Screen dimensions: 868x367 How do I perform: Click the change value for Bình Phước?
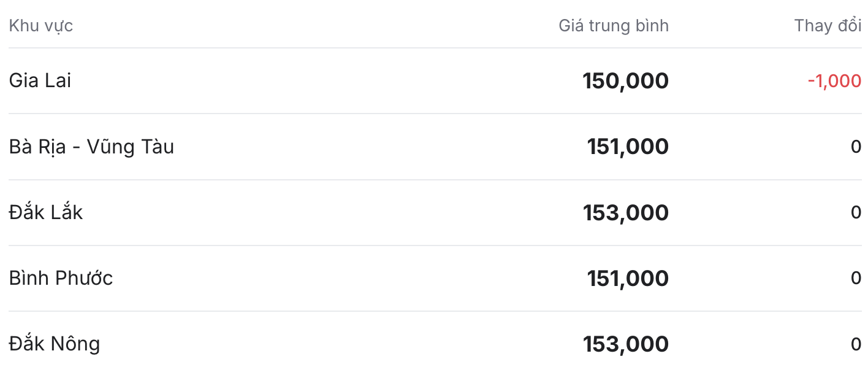(856, 278)
